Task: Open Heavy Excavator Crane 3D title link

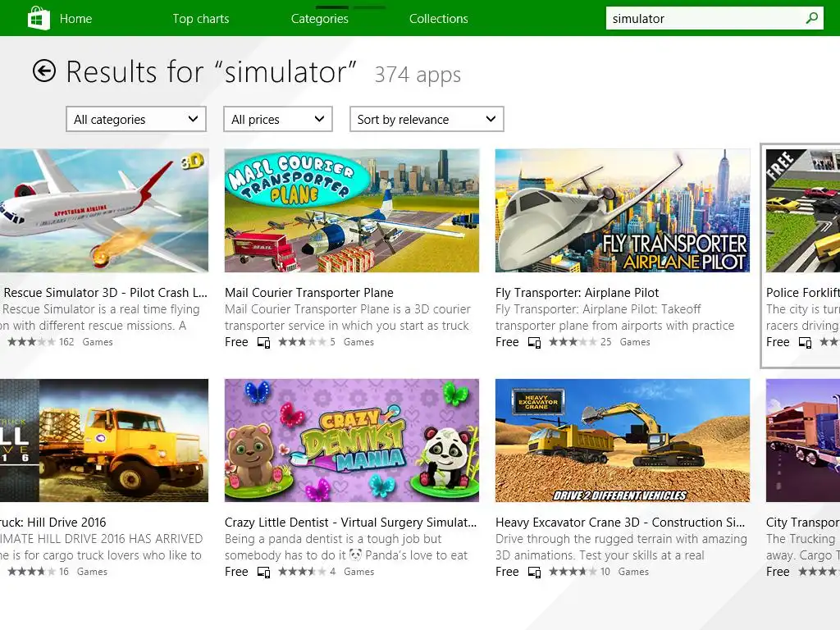Action: (x=620, y=523)
